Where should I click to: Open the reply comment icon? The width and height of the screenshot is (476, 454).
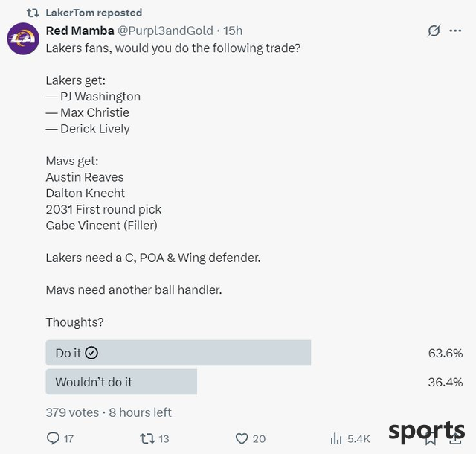tap(53, 438)
